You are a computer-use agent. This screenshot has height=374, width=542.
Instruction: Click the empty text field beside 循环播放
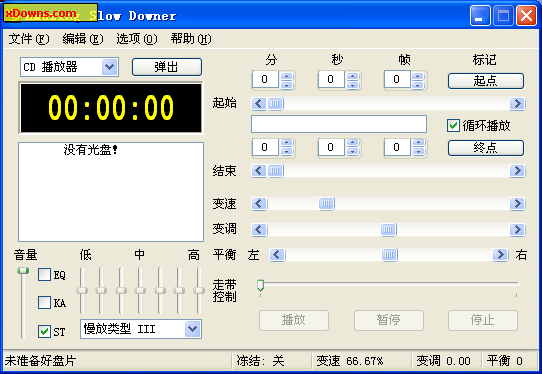(x=339, y=124)
